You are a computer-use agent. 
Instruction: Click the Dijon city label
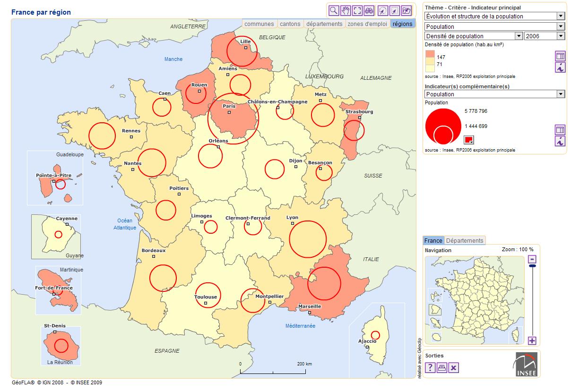[x=295, y=161]
